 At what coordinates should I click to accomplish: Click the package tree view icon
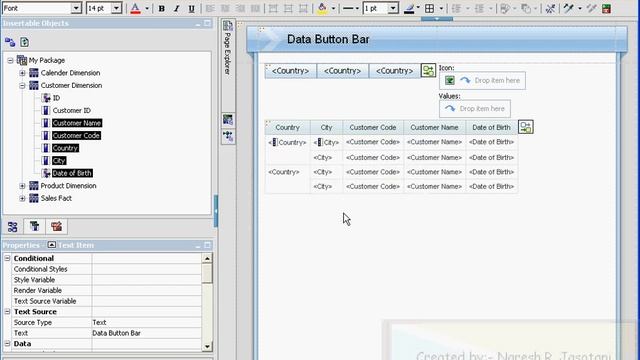click(10, 42)
